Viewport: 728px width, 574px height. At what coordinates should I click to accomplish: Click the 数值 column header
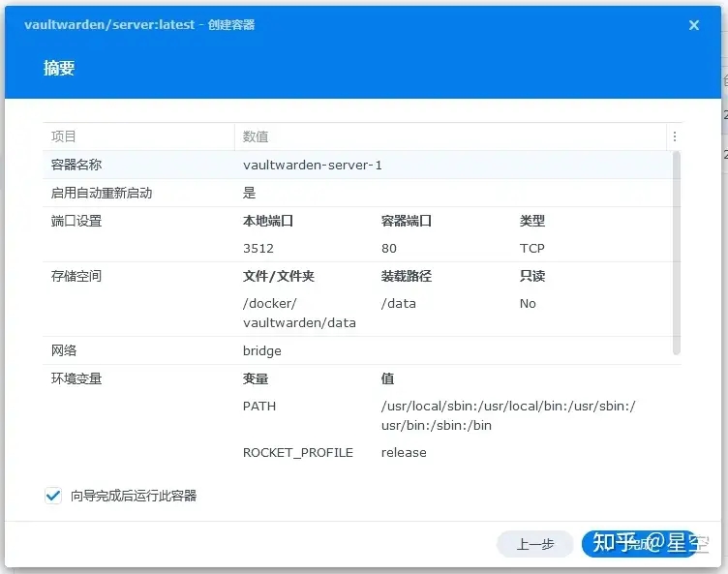(x=256, y=137)
